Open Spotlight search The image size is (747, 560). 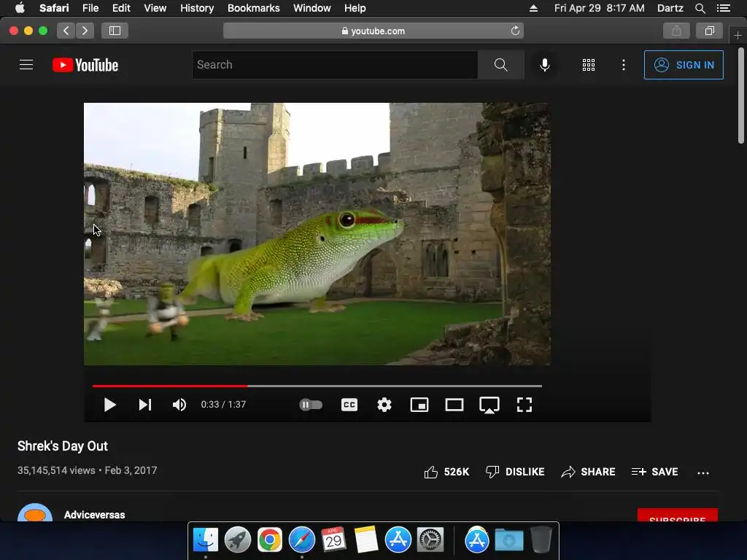point(700,8)
